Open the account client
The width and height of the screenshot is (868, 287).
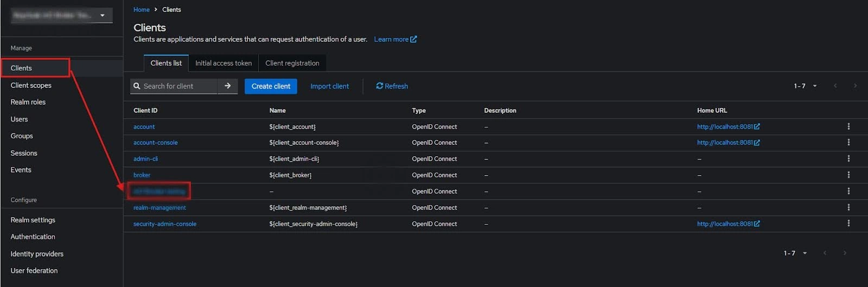(144, 126)
